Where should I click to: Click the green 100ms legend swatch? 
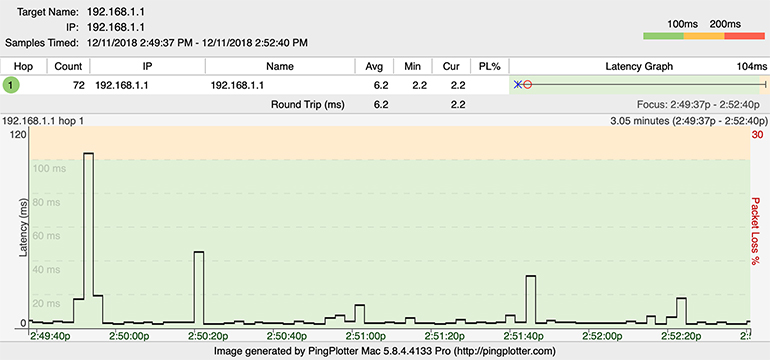663,36
